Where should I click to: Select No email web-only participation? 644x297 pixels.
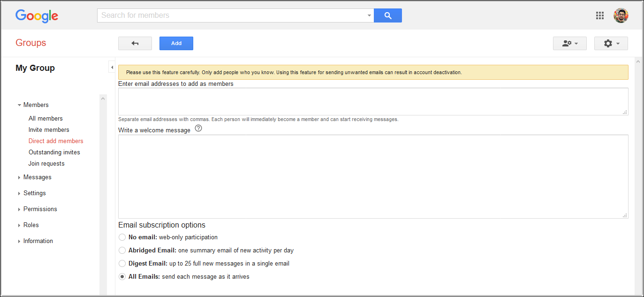(x=122, y=237)
